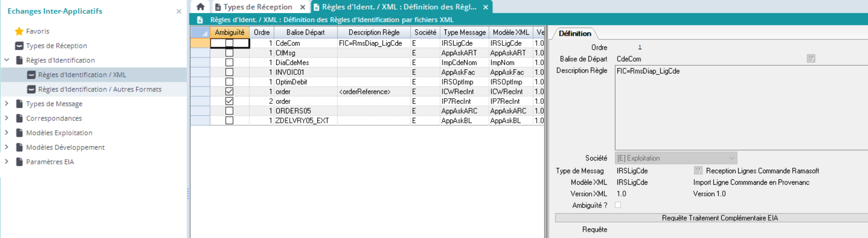Click the help icon beside Balise de Départ
This screenshot has height=238, width=868.
coord(811,59)
